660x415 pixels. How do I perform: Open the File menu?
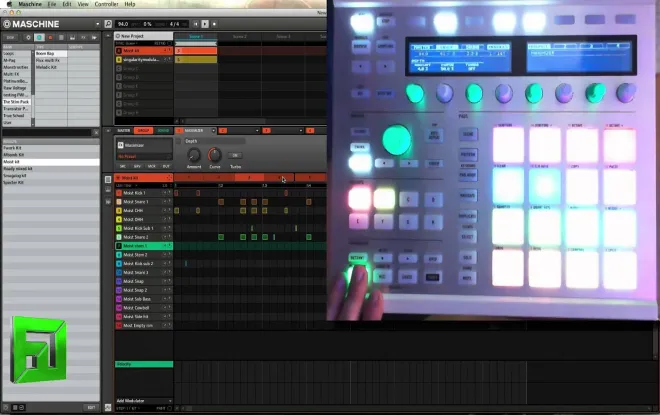(52, 4)
